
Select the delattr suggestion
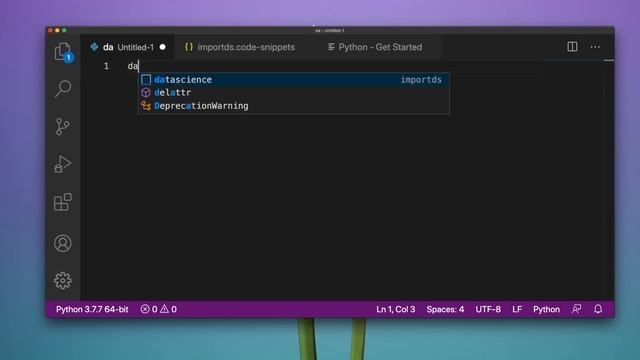(294, 93)
